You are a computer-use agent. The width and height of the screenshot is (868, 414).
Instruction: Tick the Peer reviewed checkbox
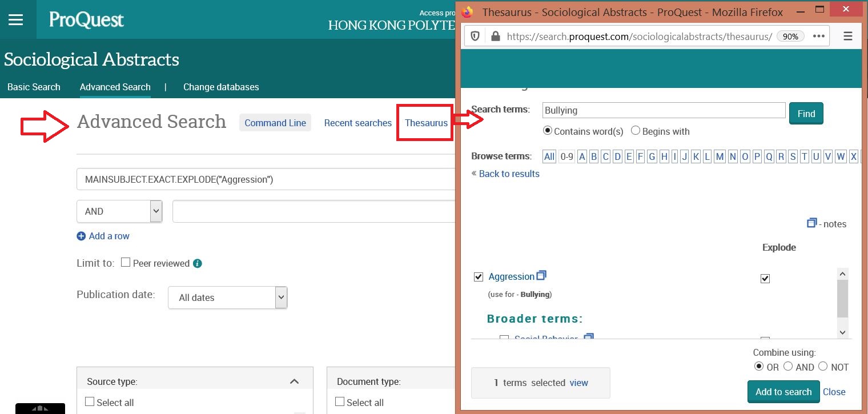click(126, 263)
